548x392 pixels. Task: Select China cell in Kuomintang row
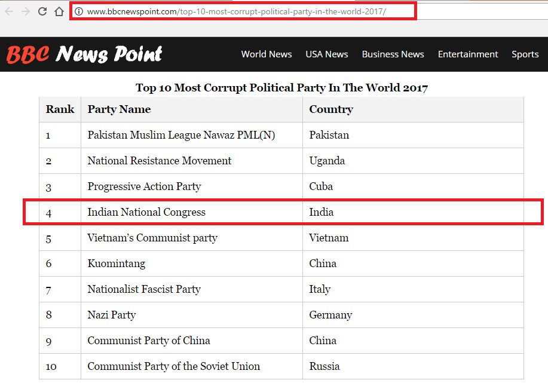click(413, 264)
